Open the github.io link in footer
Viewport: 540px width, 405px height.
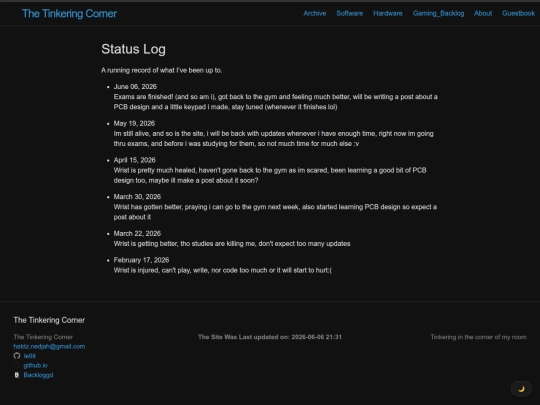tap(35, 365)
